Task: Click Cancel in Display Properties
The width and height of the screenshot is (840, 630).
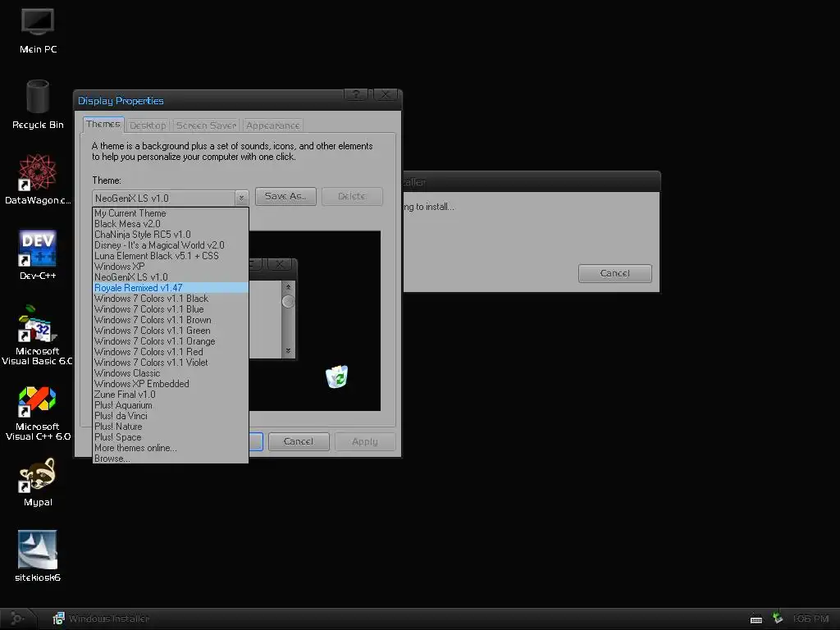Action: pos(299,441)
